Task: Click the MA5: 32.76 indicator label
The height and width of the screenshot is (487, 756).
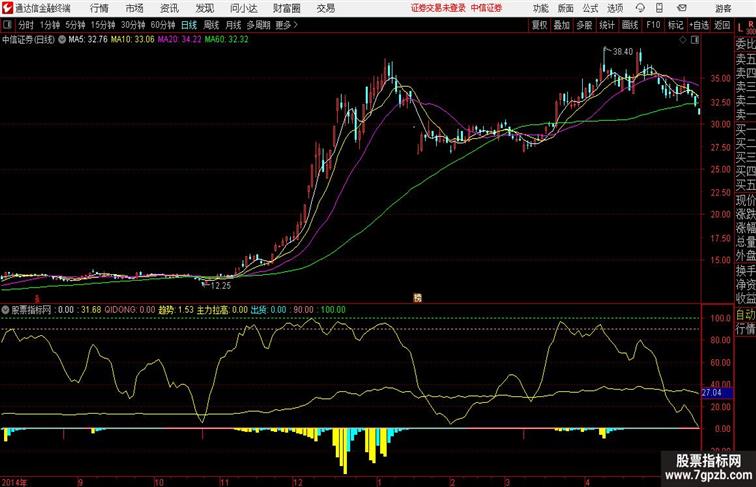Action: pyautogui.click(x=88, y=40)
